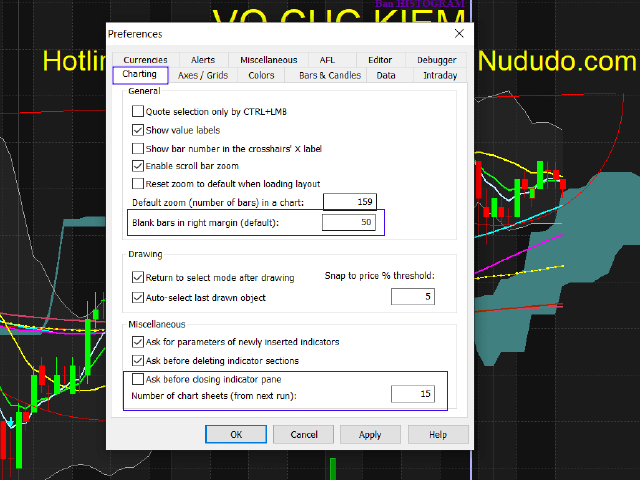Enable bar number in crosshairs' X label

tap(138, 148)
